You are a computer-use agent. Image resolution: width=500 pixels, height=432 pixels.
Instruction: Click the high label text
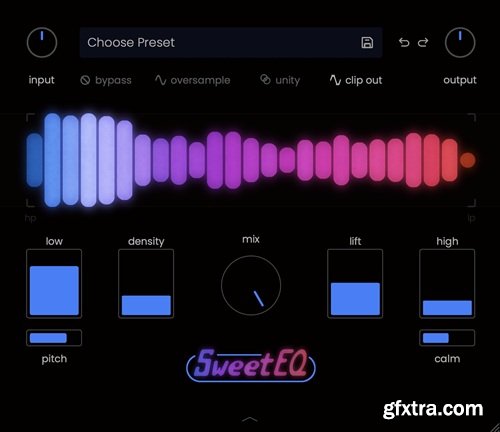[447, 241]
